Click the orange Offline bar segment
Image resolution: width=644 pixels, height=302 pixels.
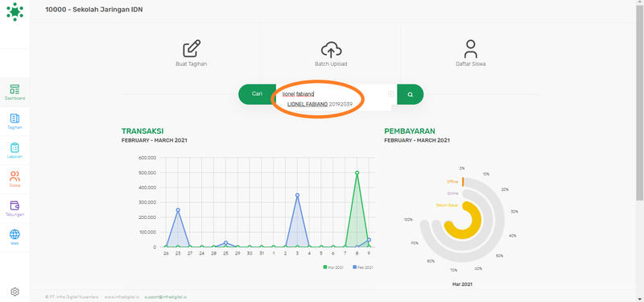(x=463, y=182)
